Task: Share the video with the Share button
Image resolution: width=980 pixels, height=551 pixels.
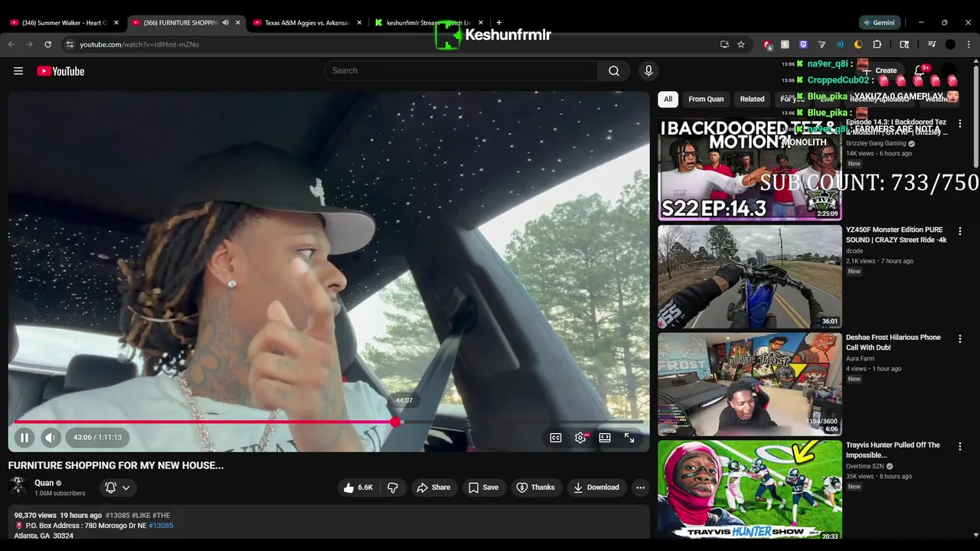Action: click(433, 487)
